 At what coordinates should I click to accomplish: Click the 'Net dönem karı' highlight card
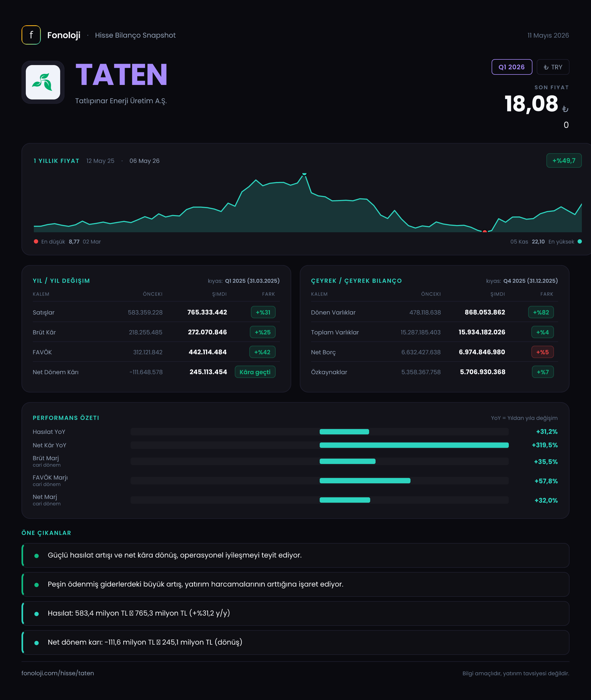click(295, 642)
